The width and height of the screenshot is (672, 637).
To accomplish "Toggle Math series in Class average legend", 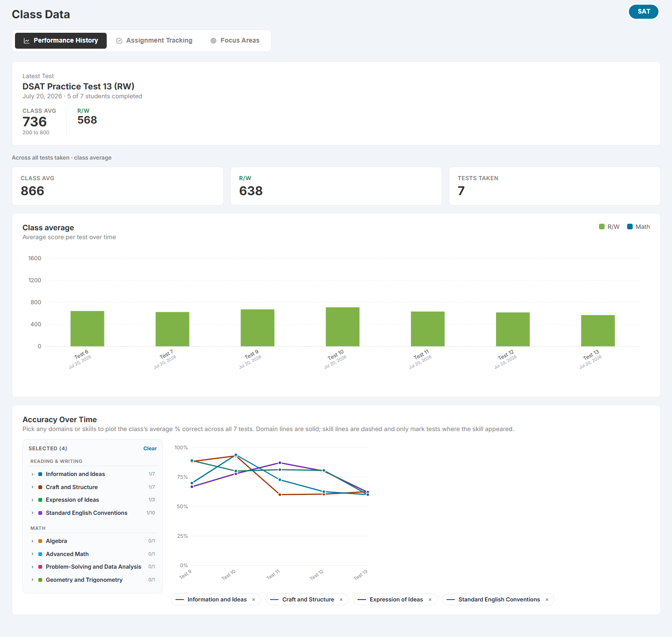I will pyautogui.click(x=638, y=227).
